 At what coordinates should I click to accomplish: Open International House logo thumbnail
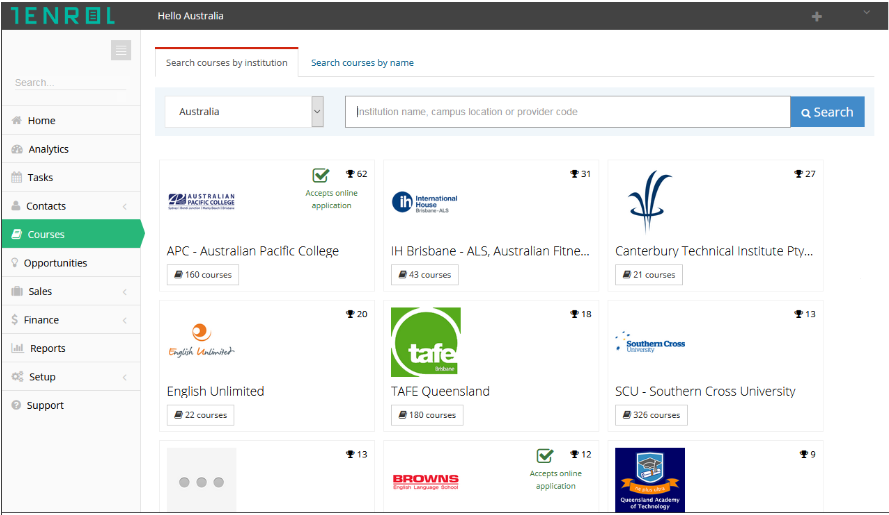tap(425, 202)
